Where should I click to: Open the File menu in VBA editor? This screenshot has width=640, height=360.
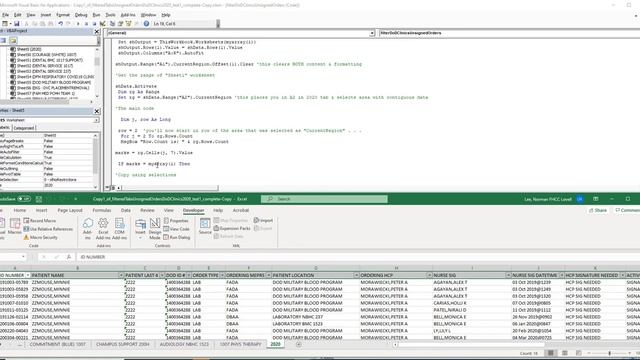point(6,15)
